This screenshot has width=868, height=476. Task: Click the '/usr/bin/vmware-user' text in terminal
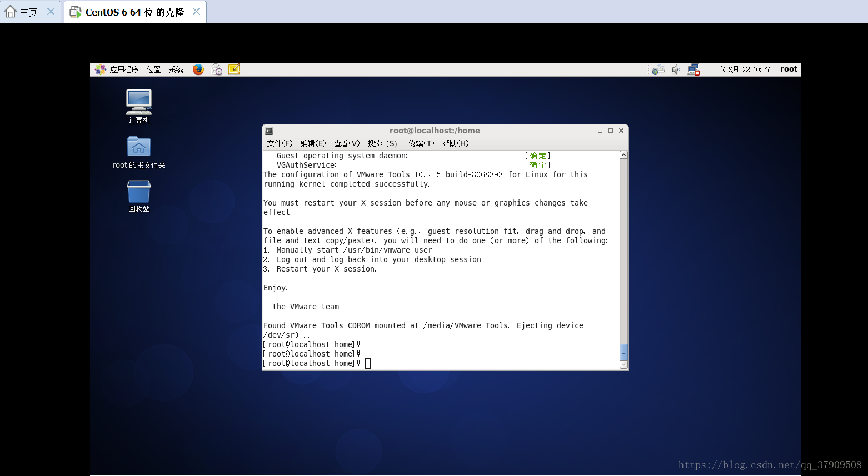click(x=388, y=250)
